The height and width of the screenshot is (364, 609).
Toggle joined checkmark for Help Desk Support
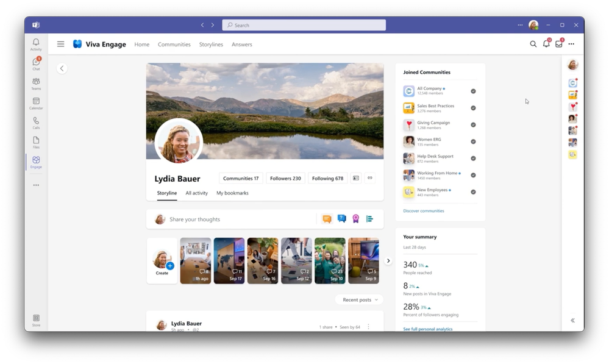(x=473, y=158)
